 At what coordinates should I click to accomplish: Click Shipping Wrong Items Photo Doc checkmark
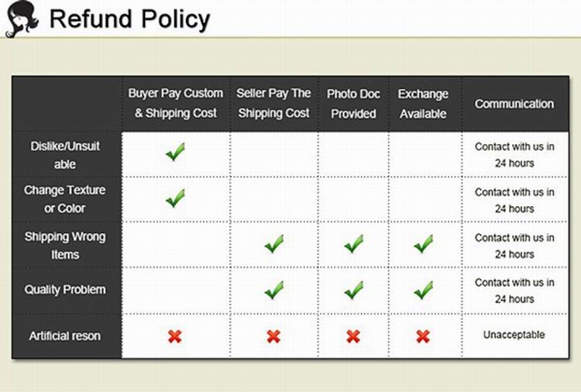353,245
